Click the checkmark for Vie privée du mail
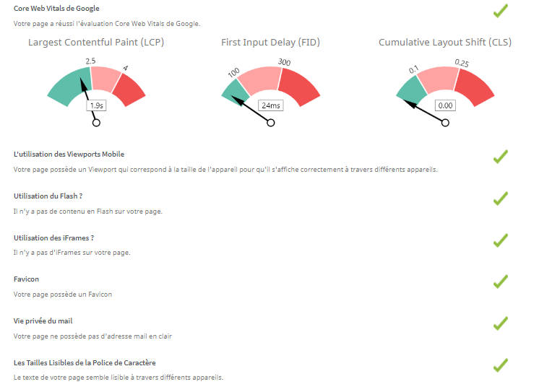 [500, 323]
